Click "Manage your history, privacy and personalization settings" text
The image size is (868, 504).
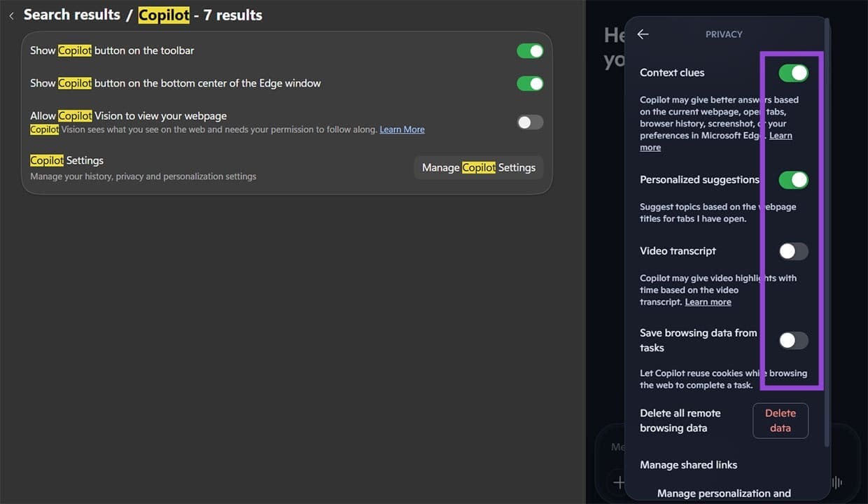143,176
